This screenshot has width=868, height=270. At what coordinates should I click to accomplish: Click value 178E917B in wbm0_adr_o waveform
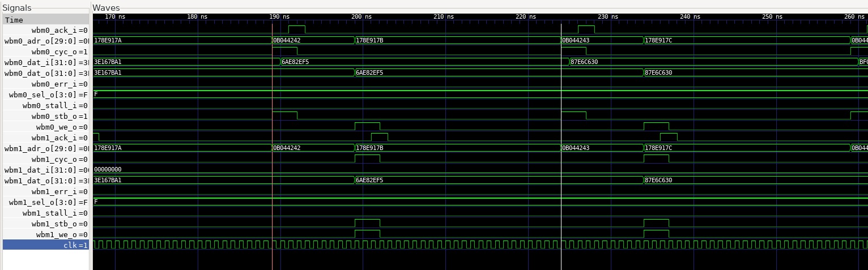[369, 40]
